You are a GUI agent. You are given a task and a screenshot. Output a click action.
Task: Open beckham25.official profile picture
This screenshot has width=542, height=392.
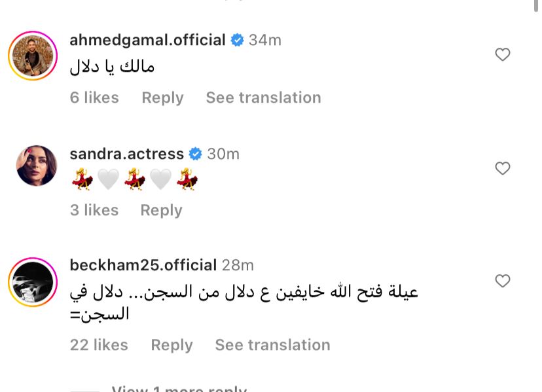coord(33,282)
